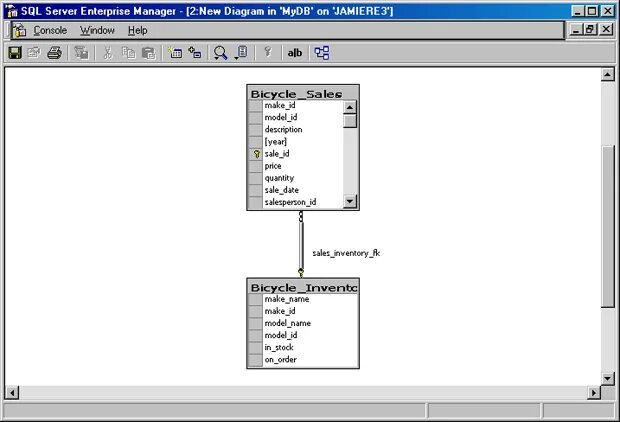
Task: Select the model_id column in Bicycle_Sales
Action: (x=281, y=117)
